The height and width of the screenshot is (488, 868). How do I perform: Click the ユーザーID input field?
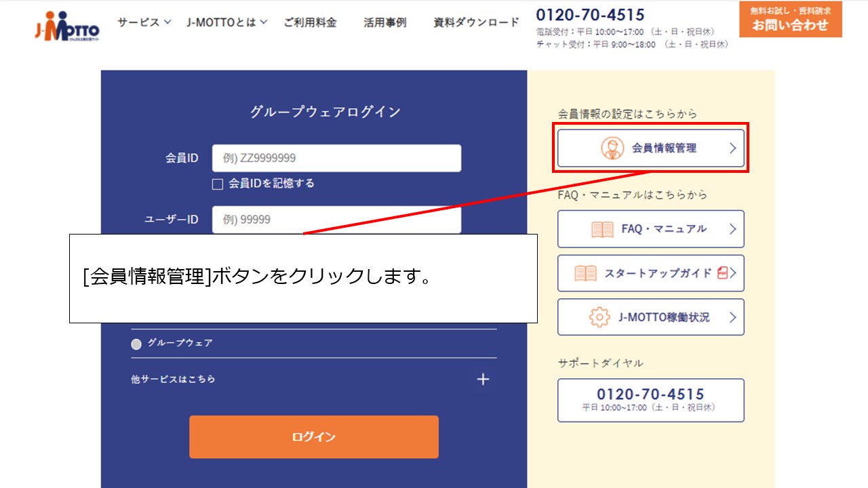[337, 219]
